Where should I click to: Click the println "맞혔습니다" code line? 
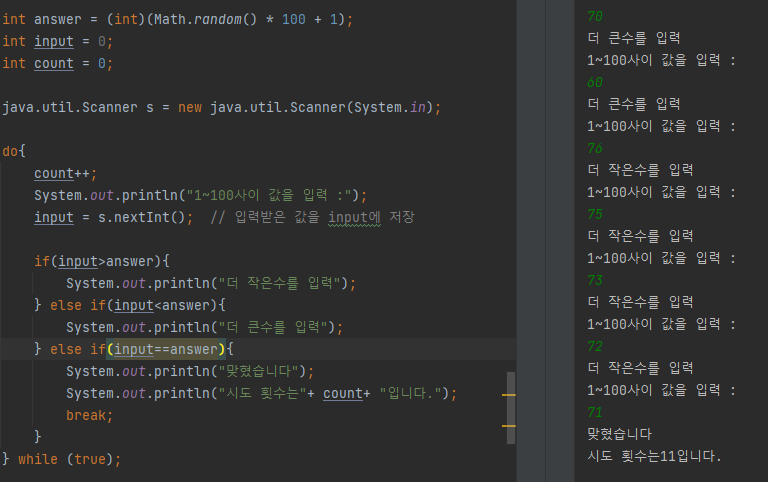pos(190,371)
